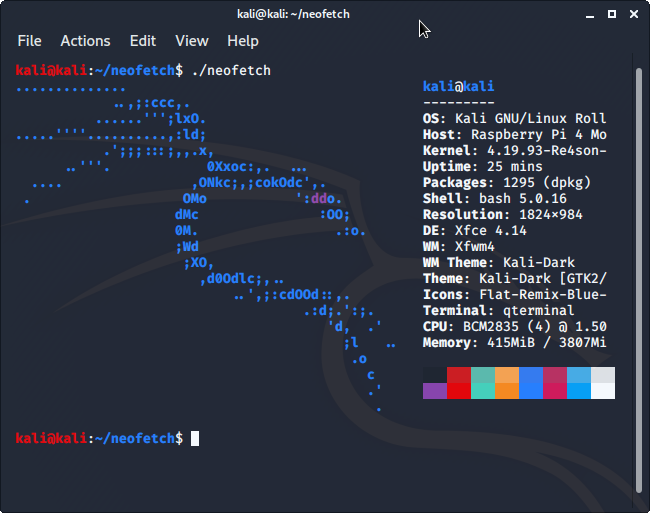The image size is (650, 513).
Task: Minimize the qterminal window
Action: point(590,15)
